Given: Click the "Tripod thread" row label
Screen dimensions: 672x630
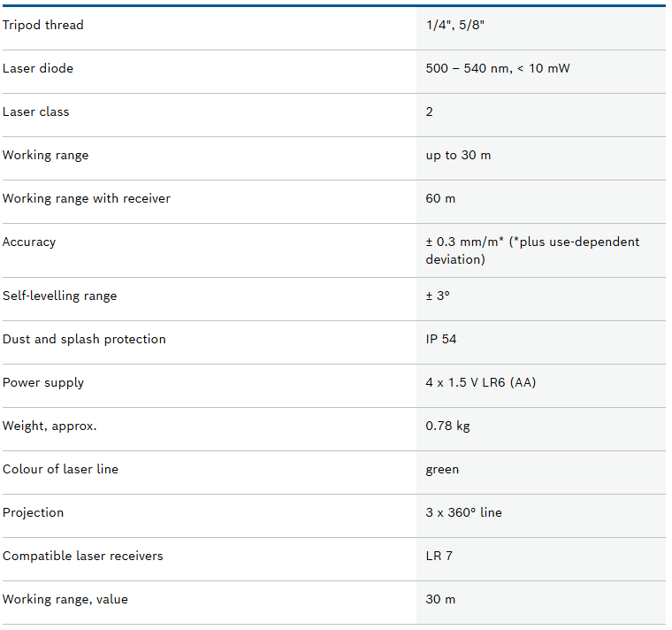Looking at the screenshot, I should coord(43,26).
